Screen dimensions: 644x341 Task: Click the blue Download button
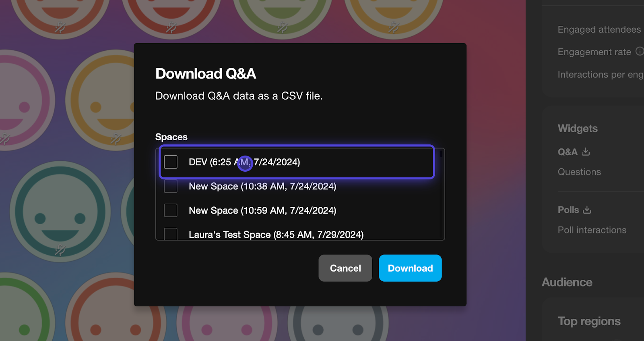pos(410,268)
